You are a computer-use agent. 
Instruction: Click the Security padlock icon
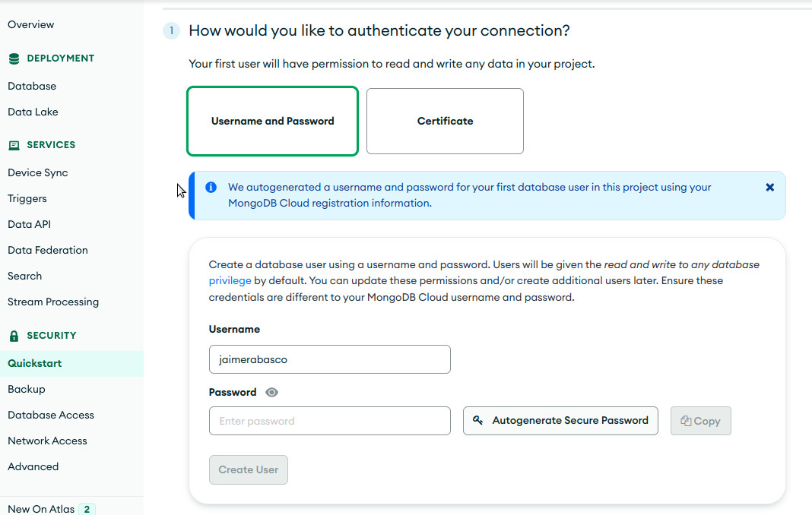(14, 336)
